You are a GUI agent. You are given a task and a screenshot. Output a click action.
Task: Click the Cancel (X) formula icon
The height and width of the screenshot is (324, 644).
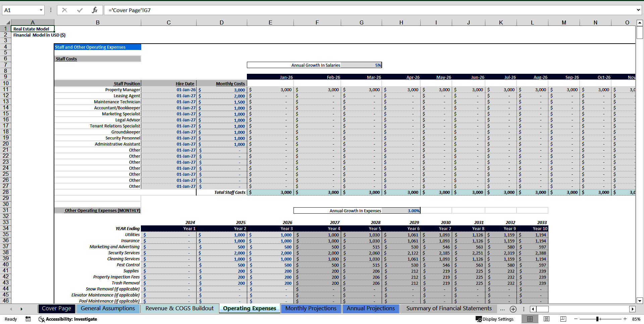tap(65, 10)
